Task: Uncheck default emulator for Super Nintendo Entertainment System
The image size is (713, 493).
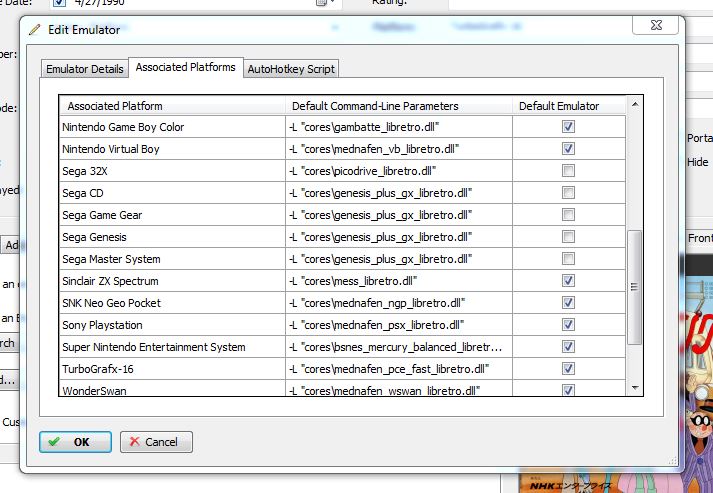Action: click(568, 347)
